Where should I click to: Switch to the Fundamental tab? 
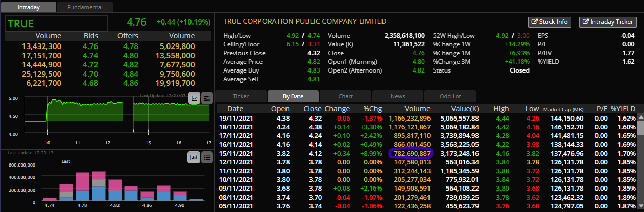84,7
